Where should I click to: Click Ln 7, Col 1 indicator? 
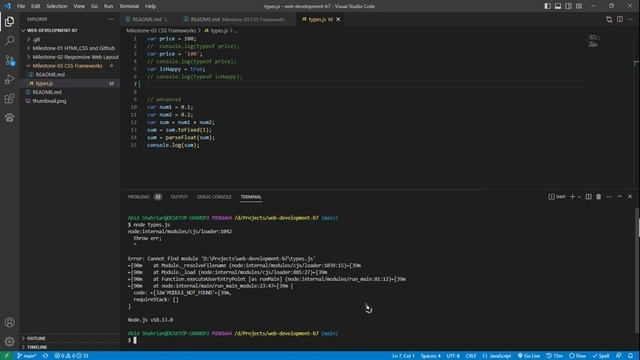[403, 356]
